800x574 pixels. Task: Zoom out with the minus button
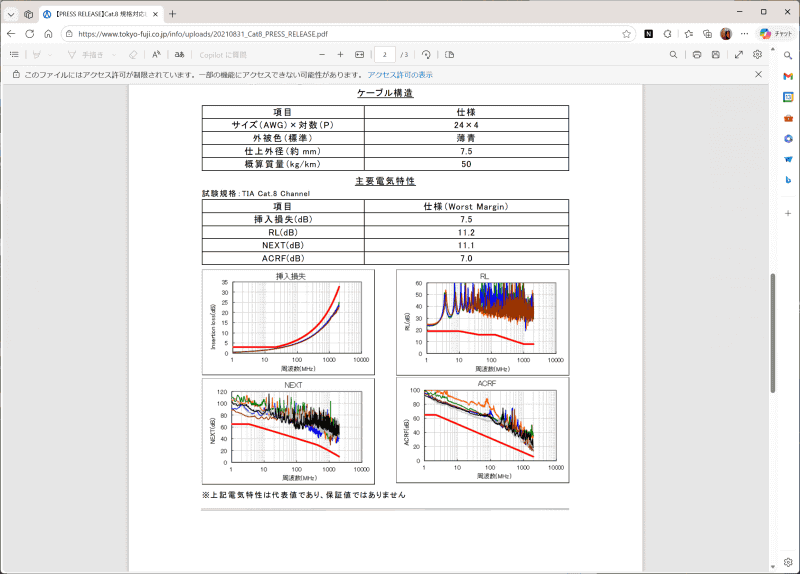pyautogui.click(x=322, y=55)
